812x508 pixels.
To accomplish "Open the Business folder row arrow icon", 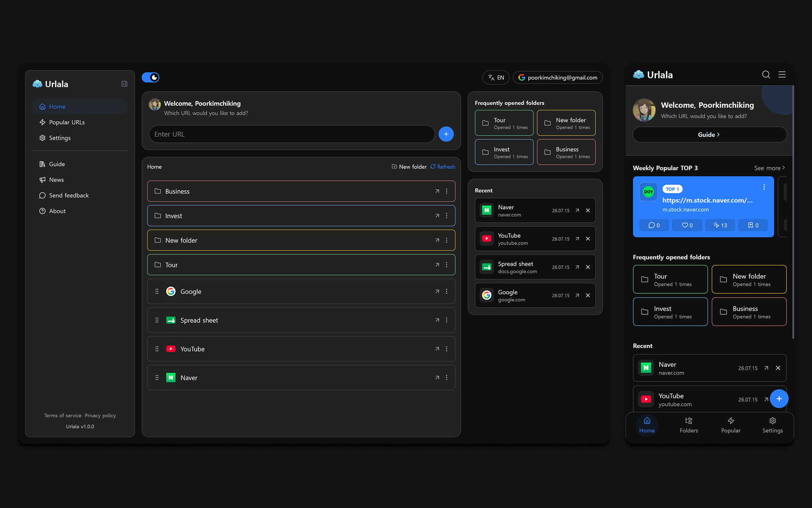I will (x=437, y=191).
